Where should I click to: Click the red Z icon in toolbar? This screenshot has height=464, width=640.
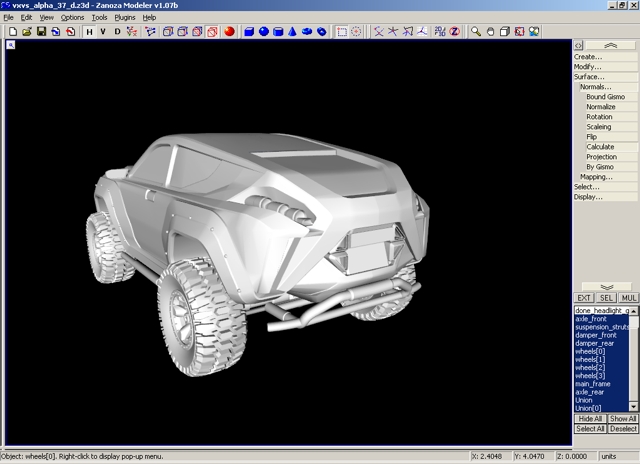point(454,32)
